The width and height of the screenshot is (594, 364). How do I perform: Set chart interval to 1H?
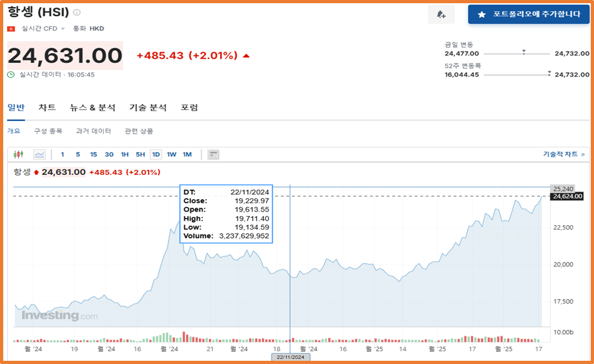point(125,154)
